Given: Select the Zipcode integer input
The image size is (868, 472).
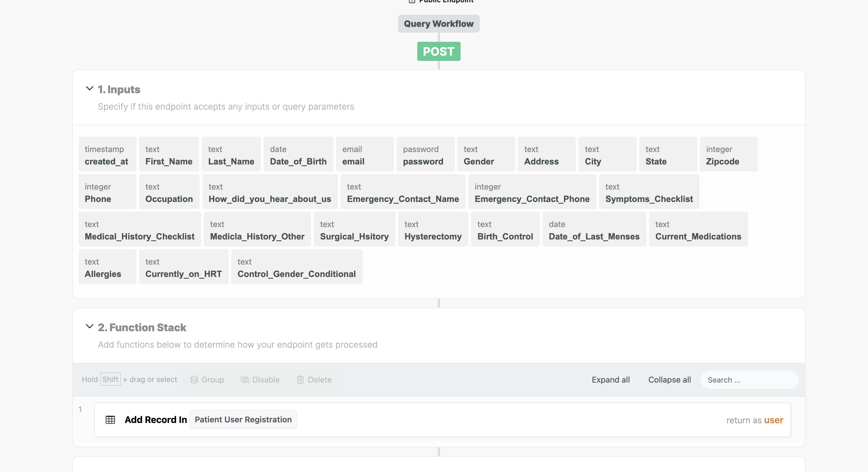Looking at the screenshot, I should pos(728,155).
